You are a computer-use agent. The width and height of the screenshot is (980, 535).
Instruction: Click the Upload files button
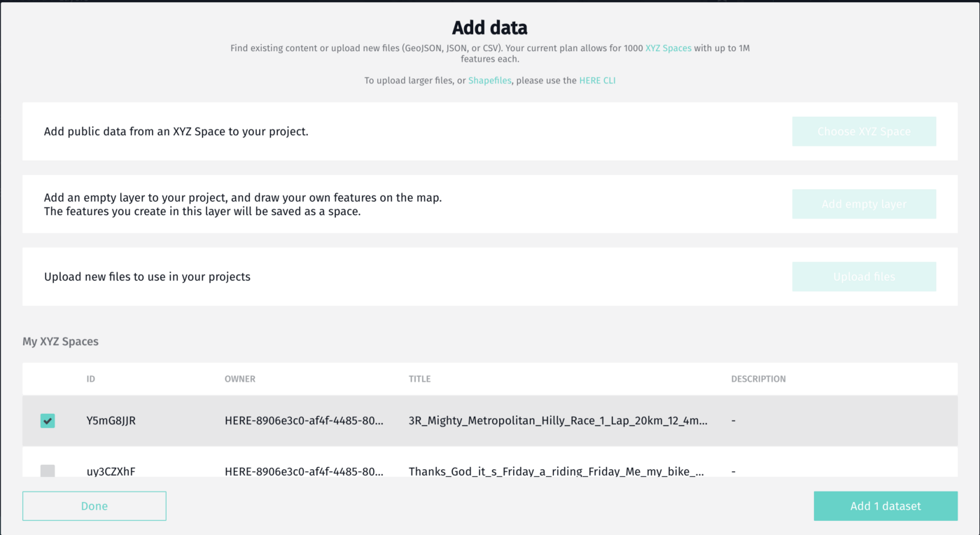point(864,277)
